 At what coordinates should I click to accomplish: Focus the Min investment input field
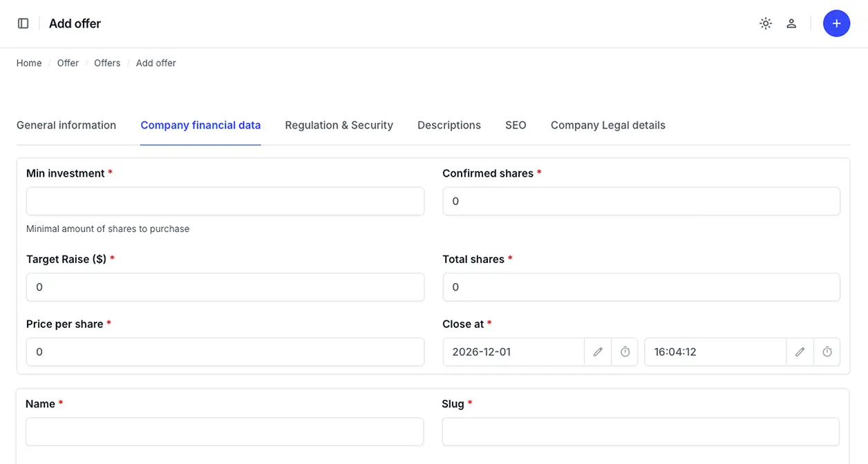pyautogui.click(x=225, y=201)
